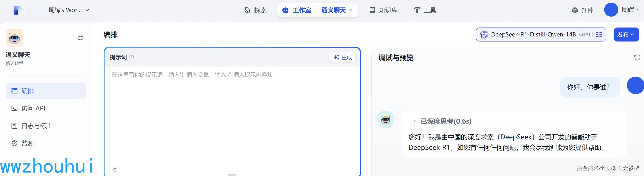This screenshot has width=644, height=176.
Task: Select 编排 in the sidebar
Action: coord(46,91)
